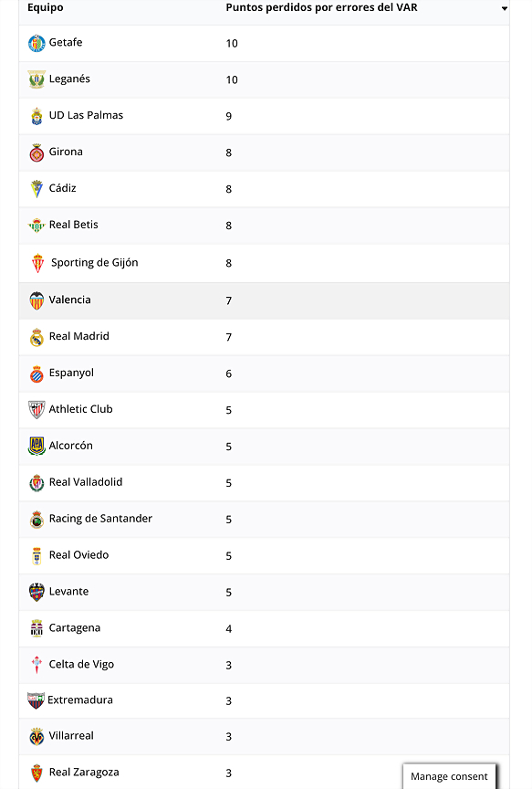The width and height of the screenshot is (532, 789).
Task: Click the Girona club logo
Action: (x=37, y=153)
